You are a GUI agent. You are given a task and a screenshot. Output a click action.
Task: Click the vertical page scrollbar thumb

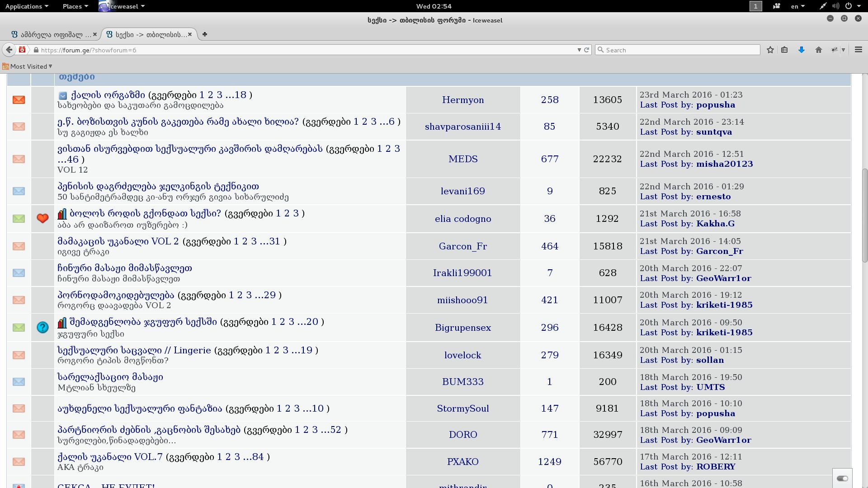point(865,215)
